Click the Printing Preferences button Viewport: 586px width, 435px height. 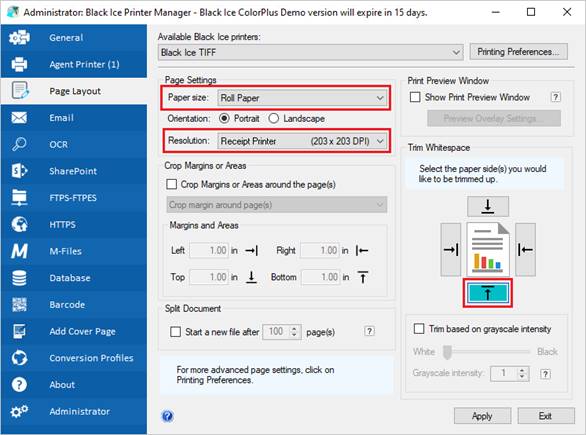coord(518,52)
